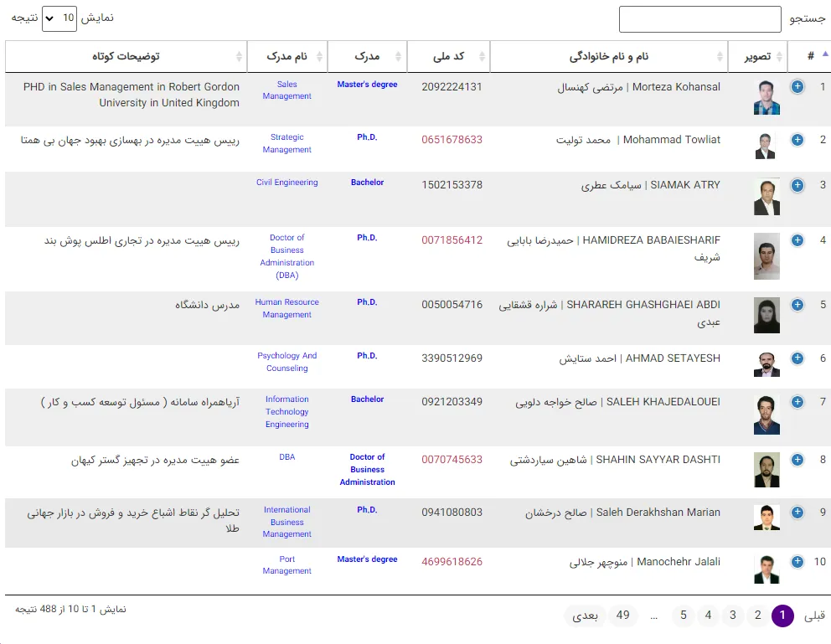Sort by the نام مدرک column
The width and height of the screenshot is (831, 644).
pos(287,56)
